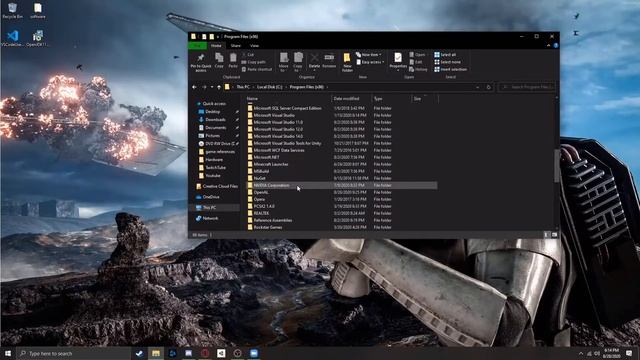640x360 pixels.
Task: Click Local Disk (C:) in address bar
Action: point(269,87)
